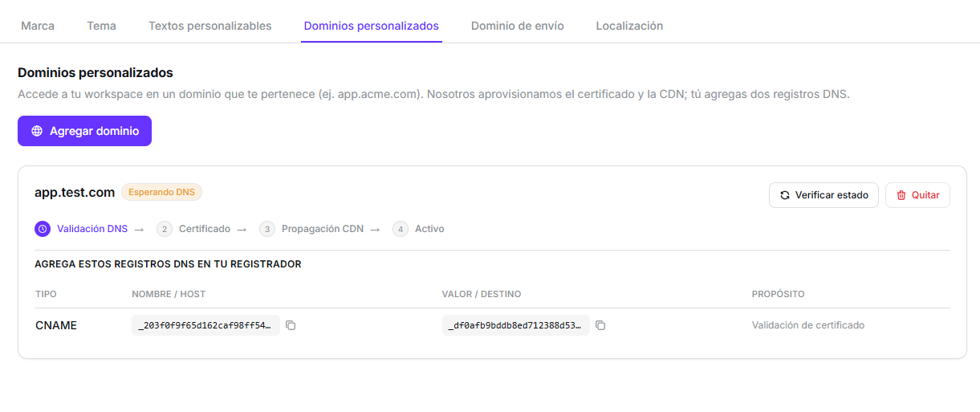The image size is (980, 412).
Task: Click the NOMBRE / HOST column header
Action: click(169, 294)
